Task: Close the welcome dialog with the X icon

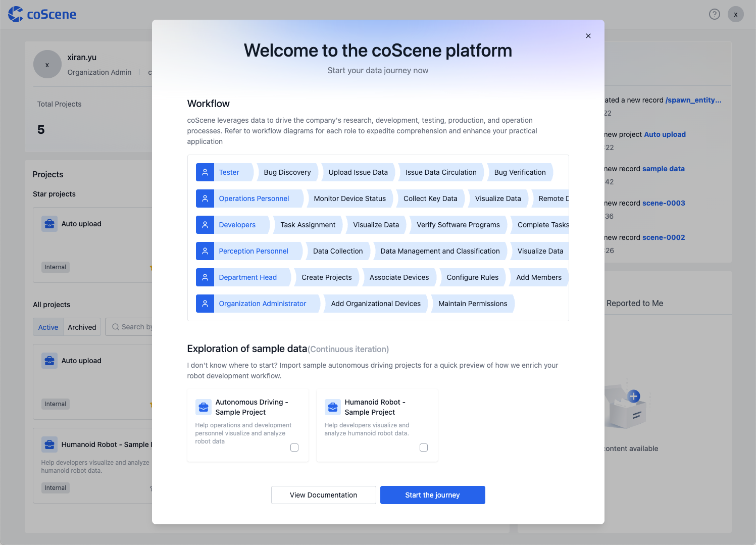Action: [588, 36]
